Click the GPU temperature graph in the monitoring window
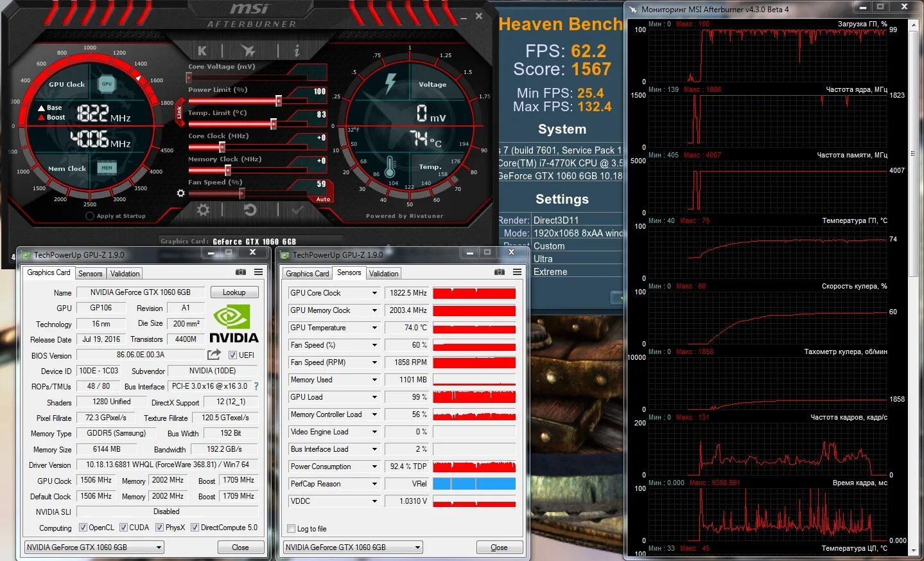 point(768,251)
